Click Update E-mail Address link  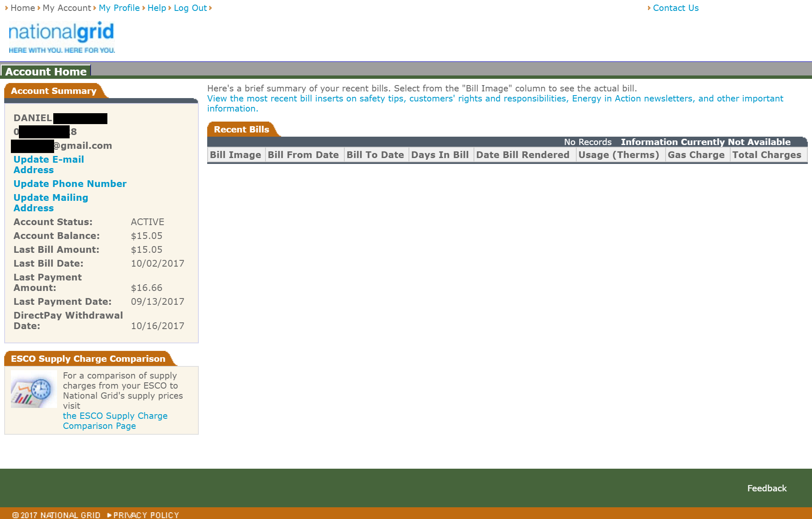point(49,165)
